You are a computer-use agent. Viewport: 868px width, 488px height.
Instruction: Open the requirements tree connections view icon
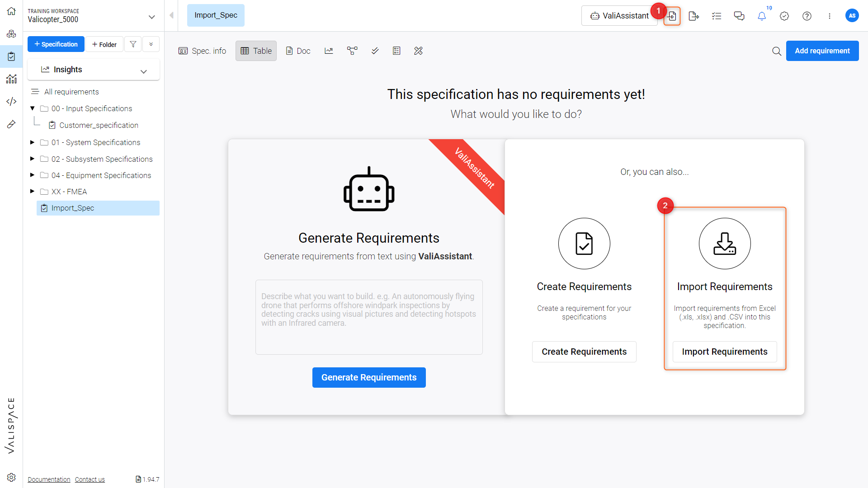click(x=352, y=51)
